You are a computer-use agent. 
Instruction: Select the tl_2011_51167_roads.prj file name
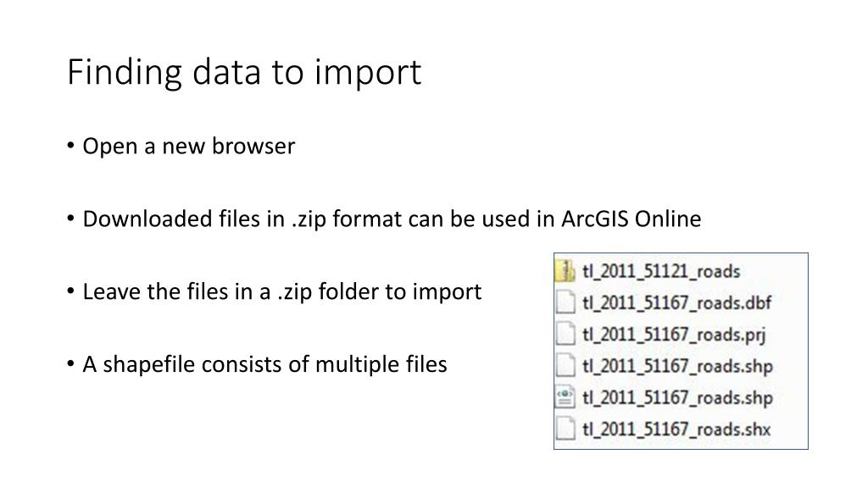(674, 335)
